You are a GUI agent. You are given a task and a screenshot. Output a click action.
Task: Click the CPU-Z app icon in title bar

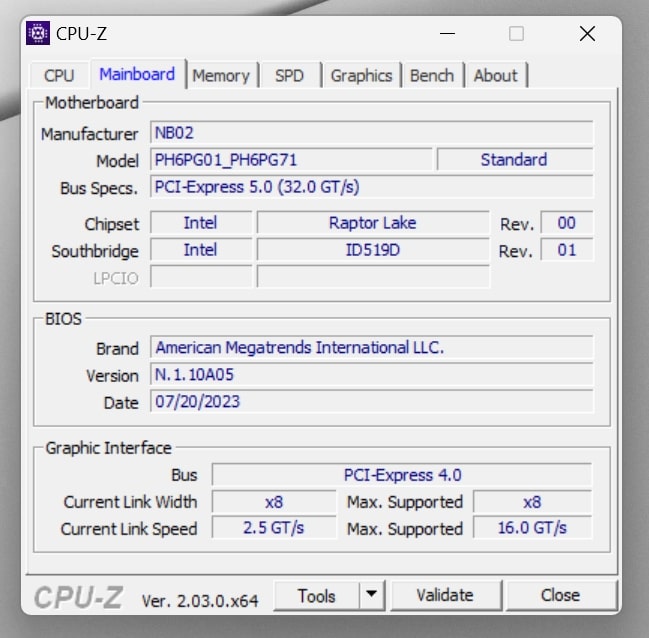(40, 34)
